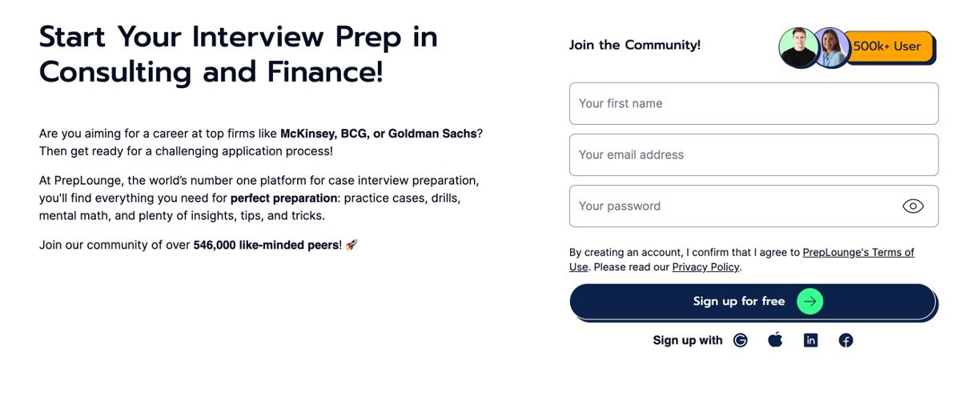
Task: Open the Privacy Policy link
Action: 705,267
